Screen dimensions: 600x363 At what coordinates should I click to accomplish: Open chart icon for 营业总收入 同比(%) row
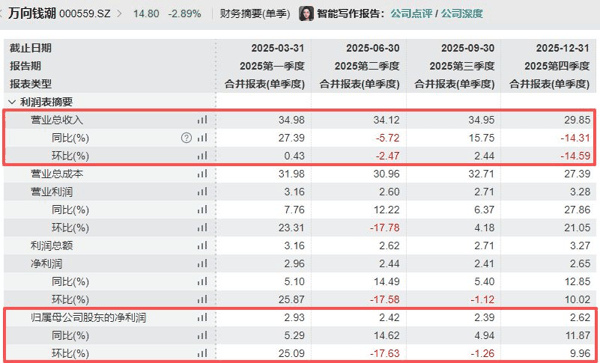click(202, 138)
